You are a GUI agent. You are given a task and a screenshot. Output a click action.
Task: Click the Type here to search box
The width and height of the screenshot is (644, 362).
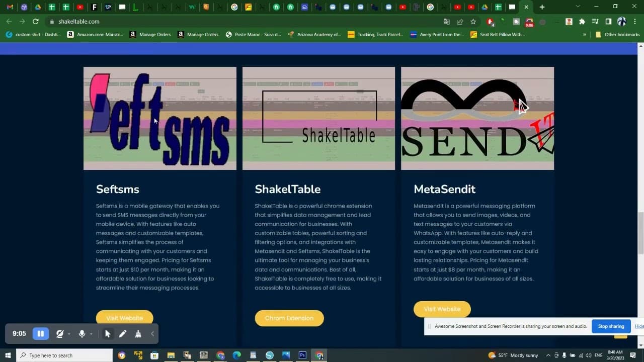[x=64, y=355]
